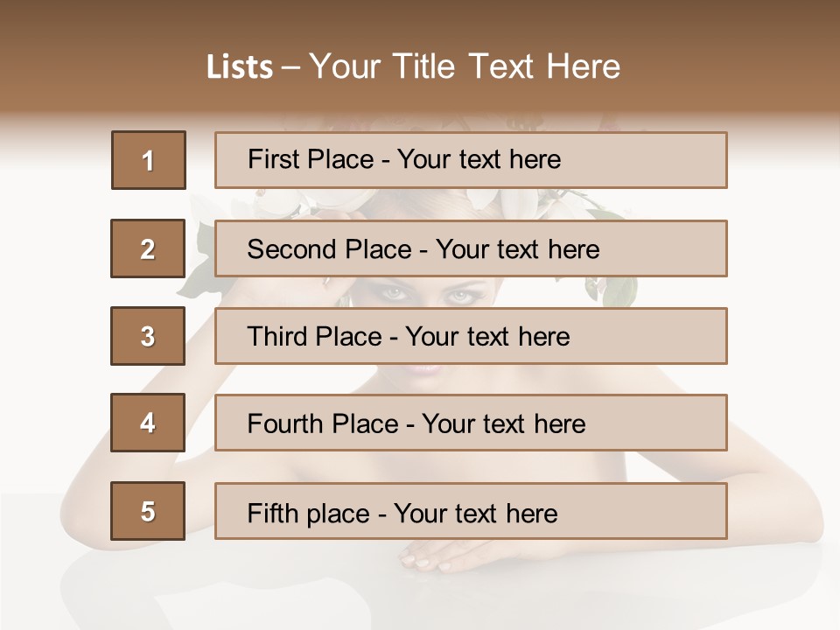
Task: Click the number 1 box
Action: (x=148, y=160)
